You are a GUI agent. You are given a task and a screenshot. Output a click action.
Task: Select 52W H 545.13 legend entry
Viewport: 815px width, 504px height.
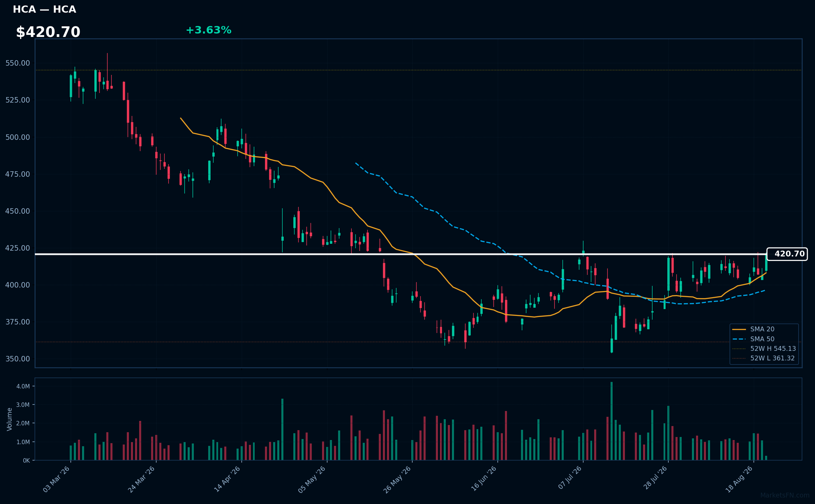pos(764,348)
